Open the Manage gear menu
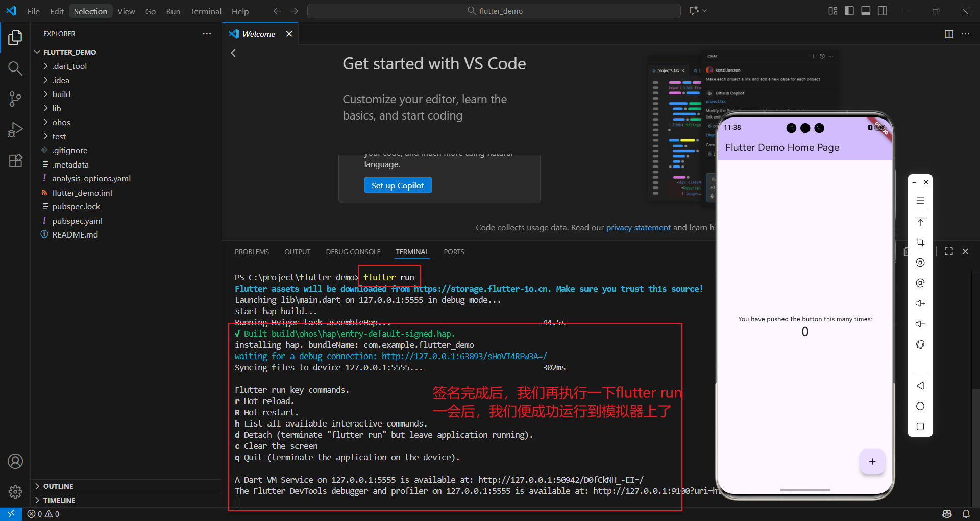The height and width of the screenshot is (521, 980). pos(15,491)
